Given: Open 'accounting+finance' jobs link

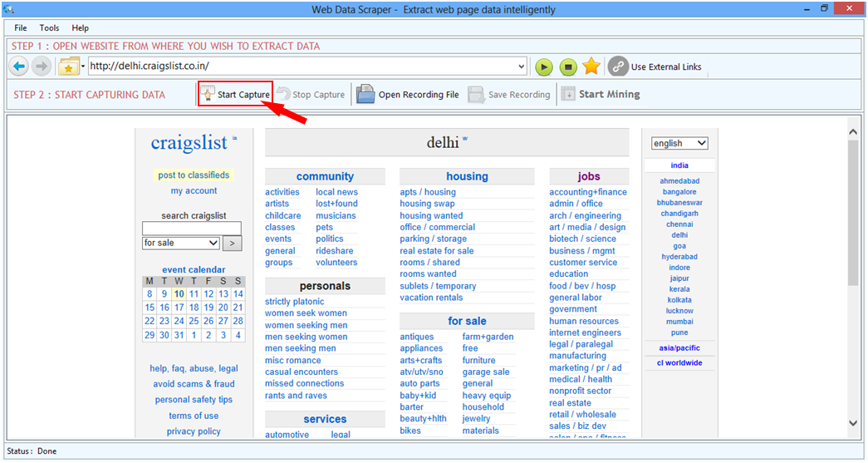Looking at the screenshot, I should pyautogui.click(x=588, y=192).
